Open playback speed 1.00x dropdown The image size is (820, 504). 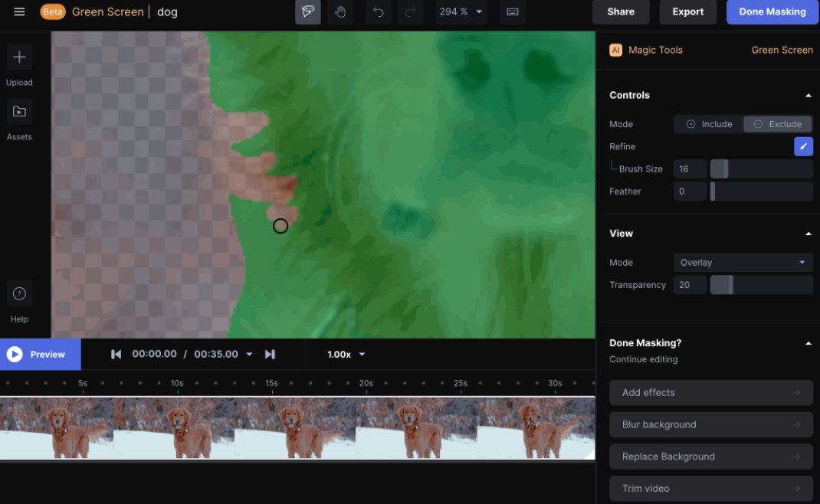pyautogui.click(x=346, y=355)
